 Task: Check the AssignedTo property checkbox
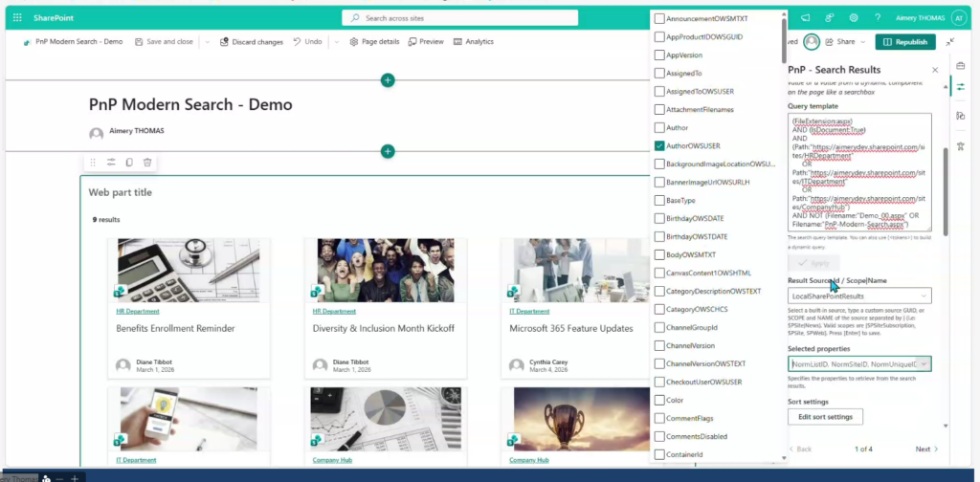pos(659,73)
